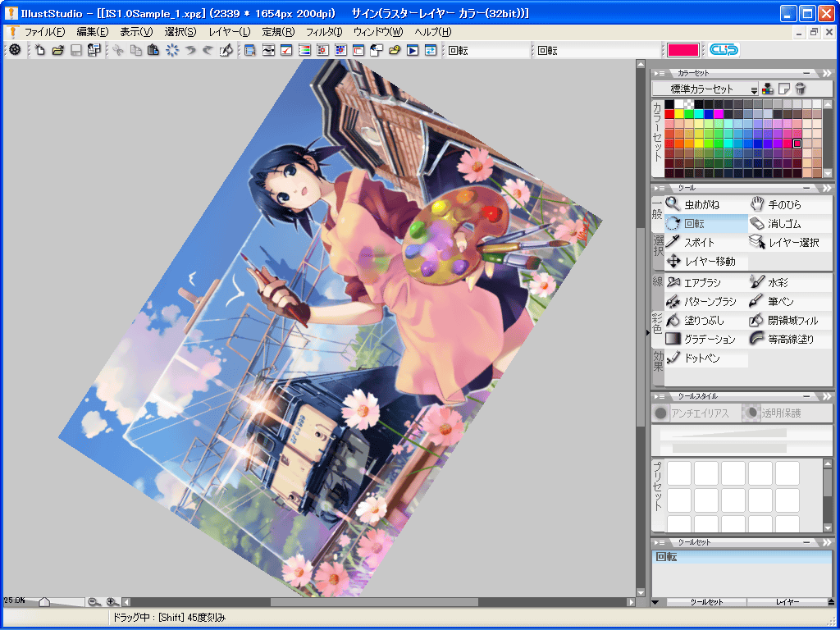
Task: Click the color set scroll-down arrow
Action: click(x=828, y=174)
